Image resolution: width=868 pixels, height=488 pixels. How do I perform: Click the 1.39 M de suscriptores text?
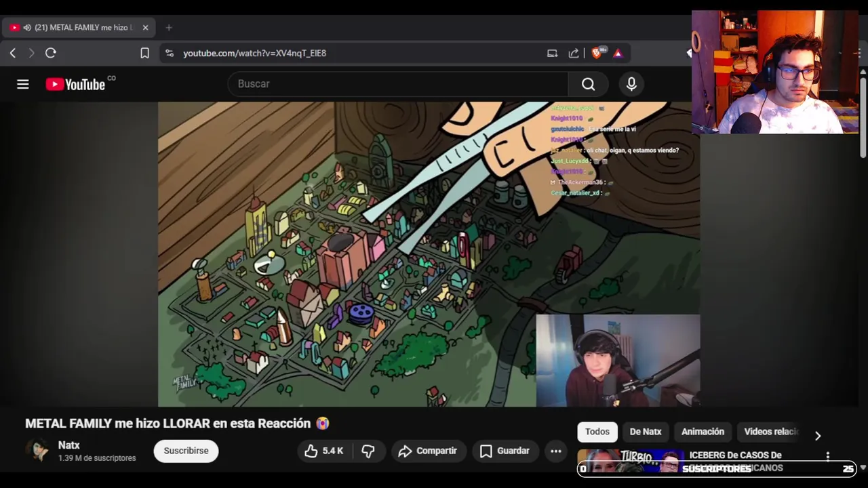click(97, 458)
